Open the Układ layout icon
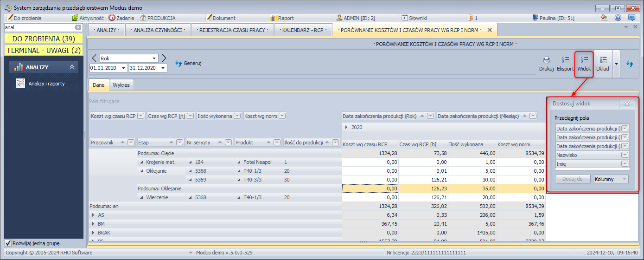Image resolution: width=644 pixels, height=260 pixels. click(603, 63)
